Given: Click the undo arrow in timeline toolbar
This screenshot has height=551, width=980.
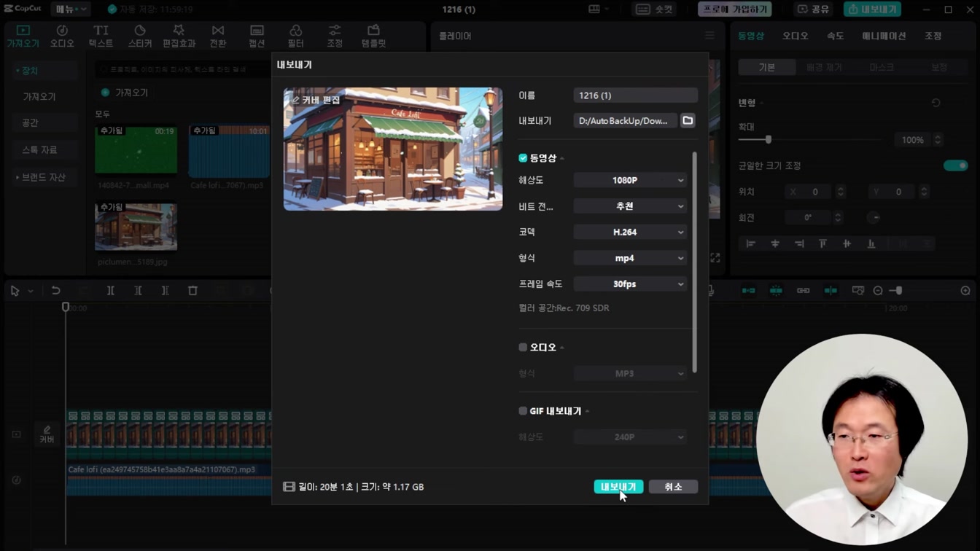Looking at the screenshot, I should [x=55, y=290].
